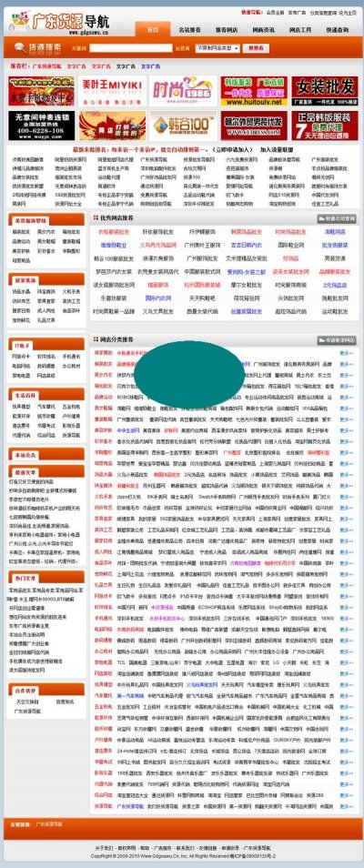Open 数码摄像 in the IT电子 box
Image resolution: width=364 pixels, height=868 pixels.
click(46, 366)
